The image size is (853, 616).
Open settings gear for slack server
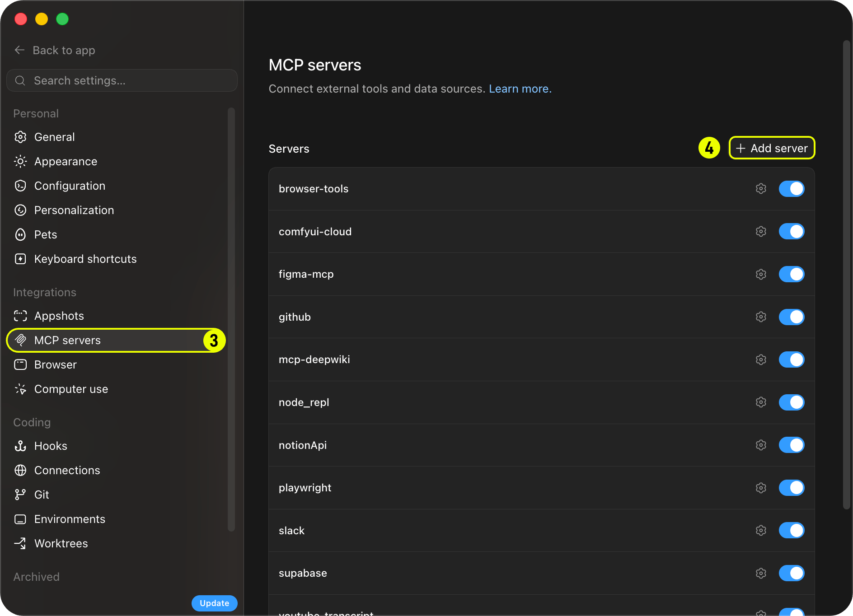click(761, 531)
